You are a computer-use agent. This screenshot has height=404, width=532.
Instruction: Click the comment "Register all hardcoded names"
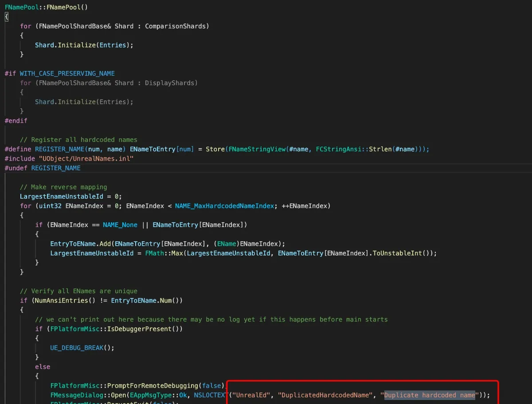pos(78,140)
